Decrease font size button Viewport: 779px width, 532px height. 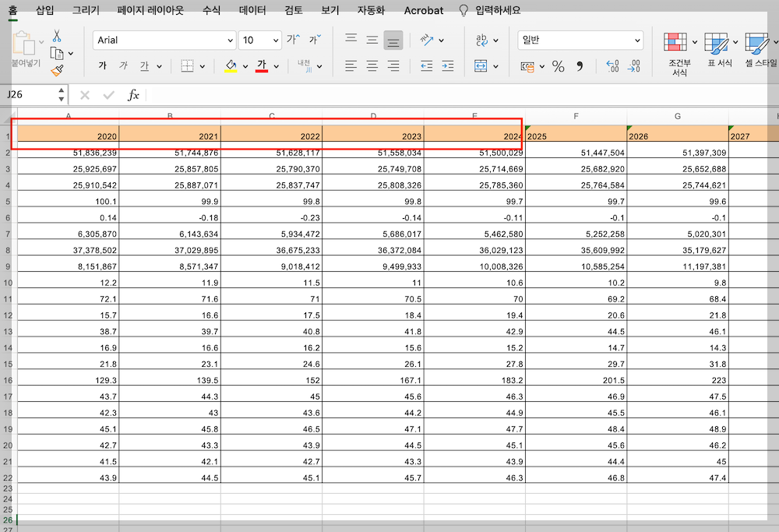tap(315, 39)
